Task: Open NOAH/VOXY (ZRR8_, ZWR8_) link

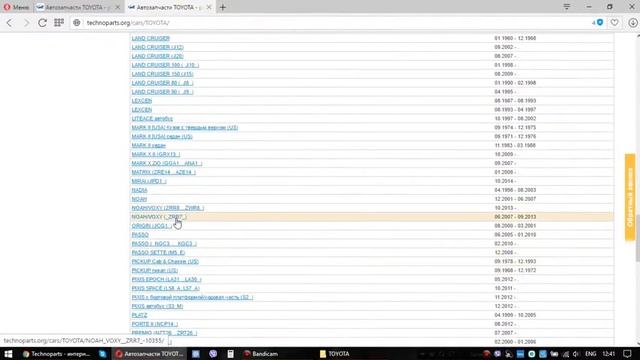Action: point(168,208)
